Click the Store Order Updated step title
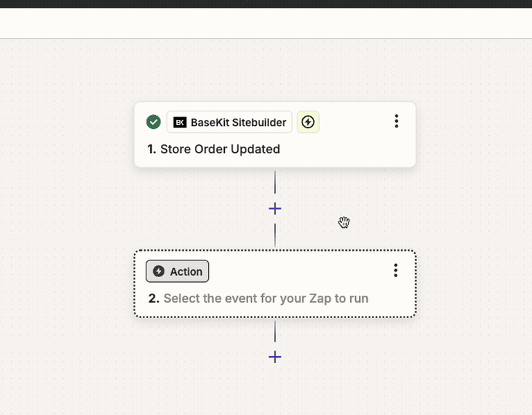532x415 pixels. pyautogui.click(x=220, y=149)
